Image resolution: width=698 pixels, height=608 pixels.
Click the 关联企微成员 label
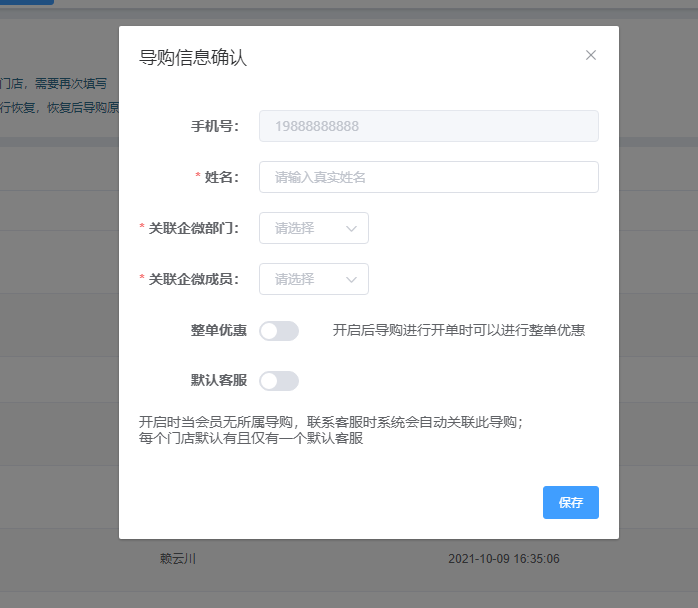click(x=194, y=280)
